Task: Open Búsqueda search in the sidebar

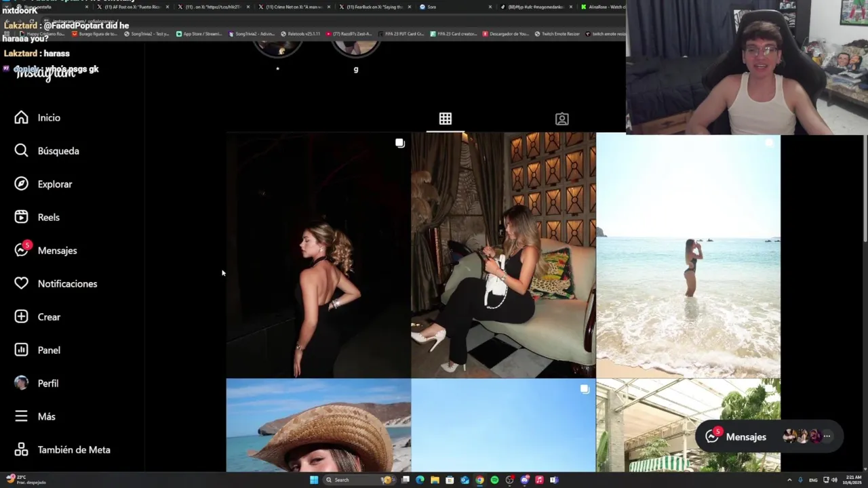Action: click(x=47, y=151)
